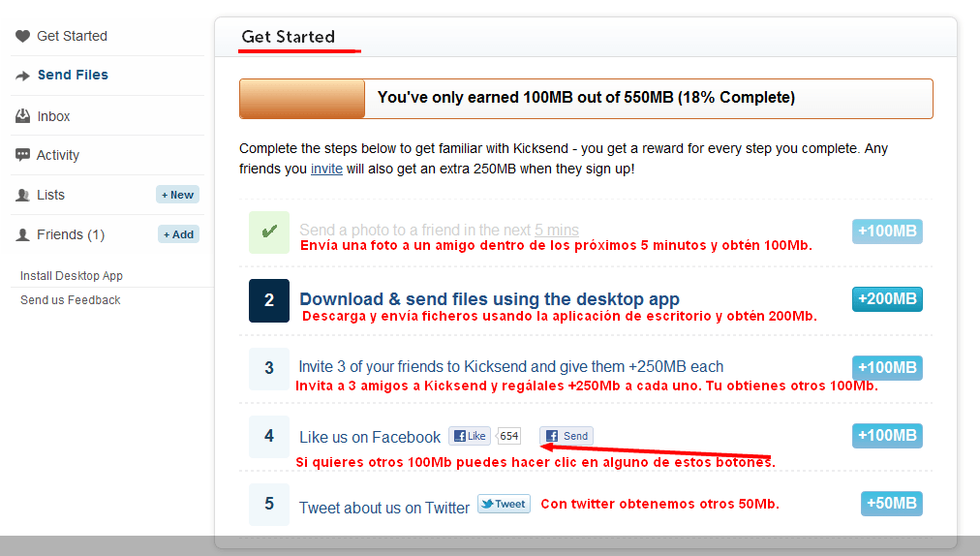
Task: Click the orange storage progress bar
Action: pyautogui.click(x=302, y=99)
